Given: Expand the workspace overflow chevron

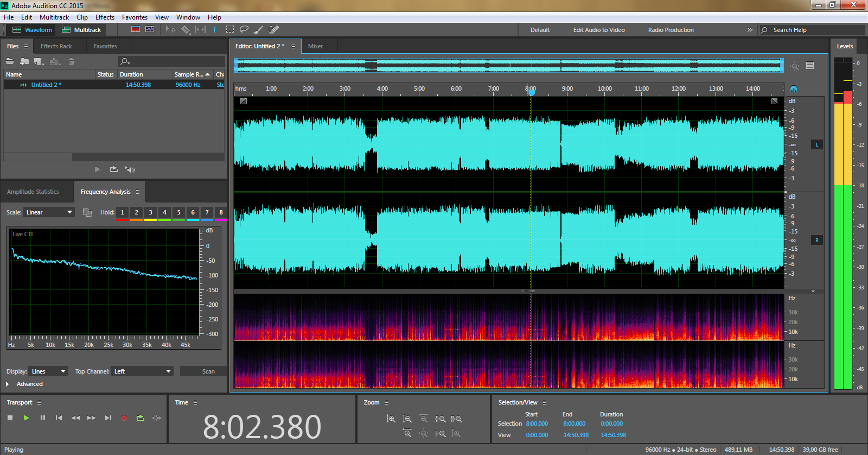Looking at the screenshot, I should pos(750,30).
